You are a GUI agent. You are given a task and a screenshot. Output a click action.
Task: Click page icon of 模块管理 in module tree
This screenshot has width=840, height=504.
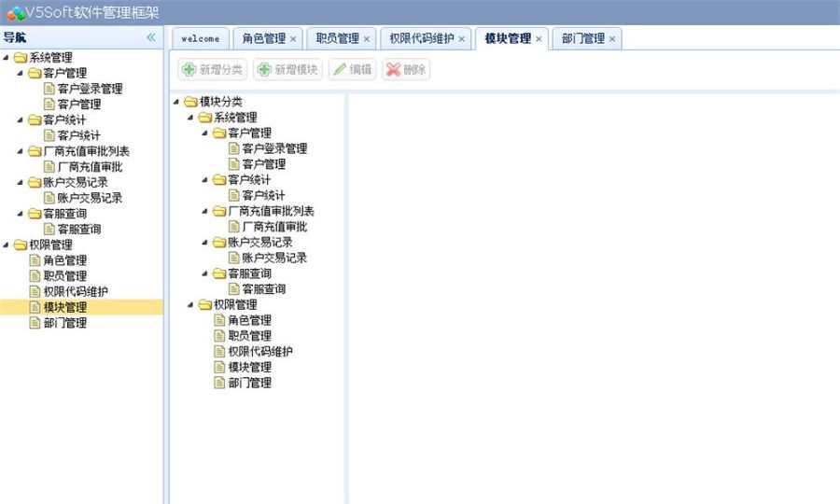click(219, 367)
